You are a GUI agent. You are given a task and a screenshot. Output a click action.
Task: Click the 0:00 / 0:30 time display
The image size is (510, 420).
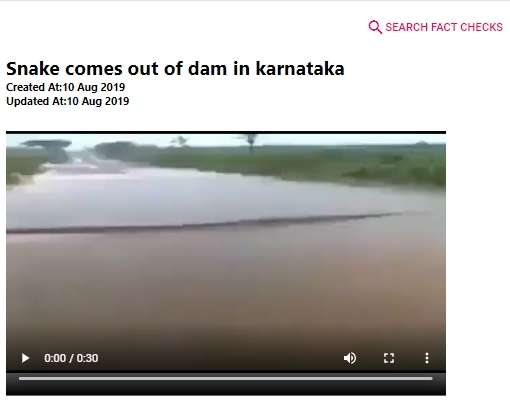click(71, 358)
